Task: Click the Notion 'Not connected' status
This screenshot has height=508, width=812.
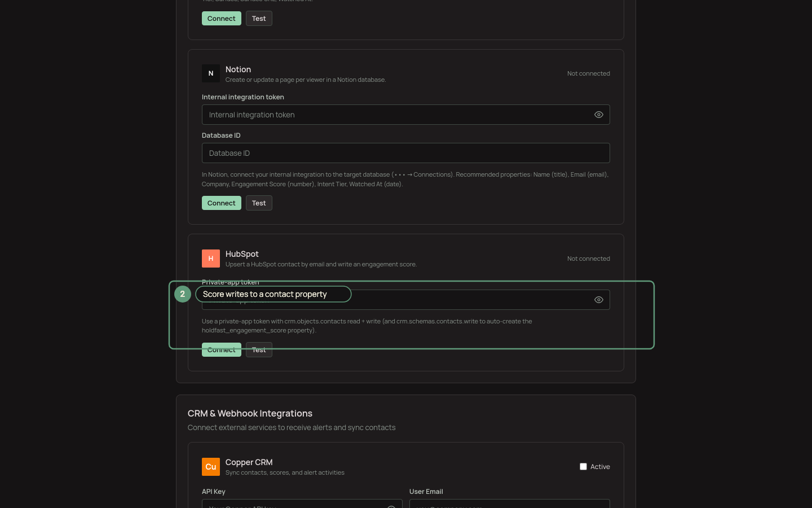Action: (x=589, y=73)
